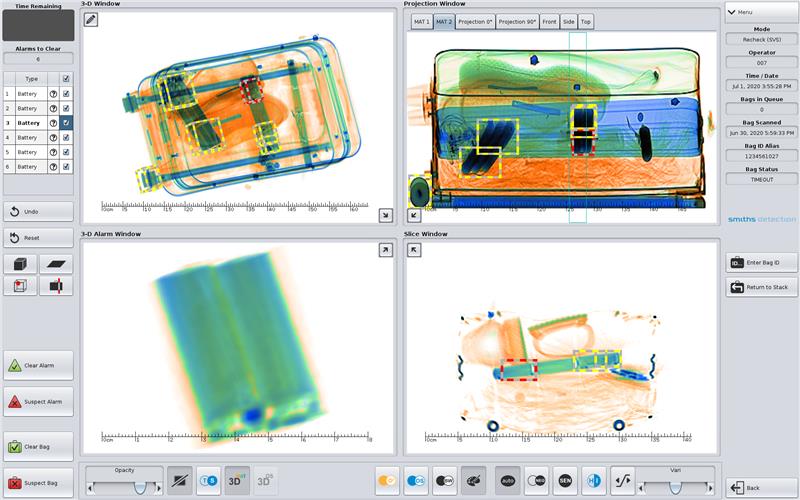Click the auto image mode icon

507,481
